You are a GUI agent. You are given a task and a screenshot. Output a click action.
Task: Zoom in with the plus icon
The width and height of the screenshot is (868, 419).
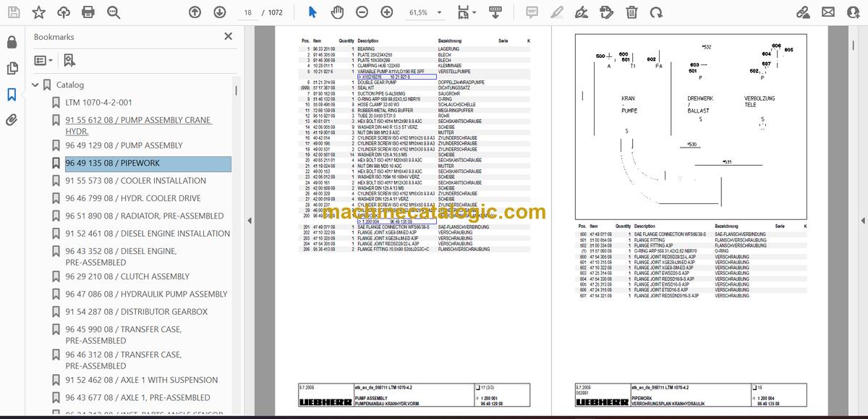click(x=387, y=12)
